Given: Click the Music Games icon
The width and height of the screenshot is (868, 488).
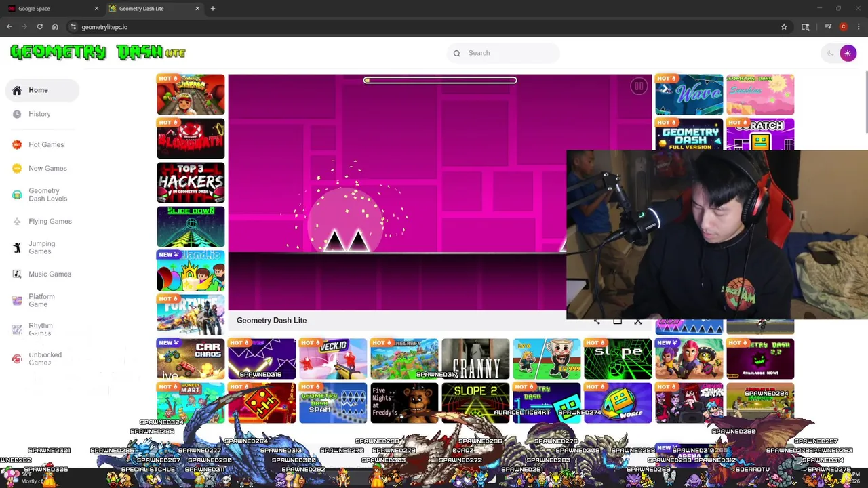Looking at the screenshot, I should [x=17, y=274].
